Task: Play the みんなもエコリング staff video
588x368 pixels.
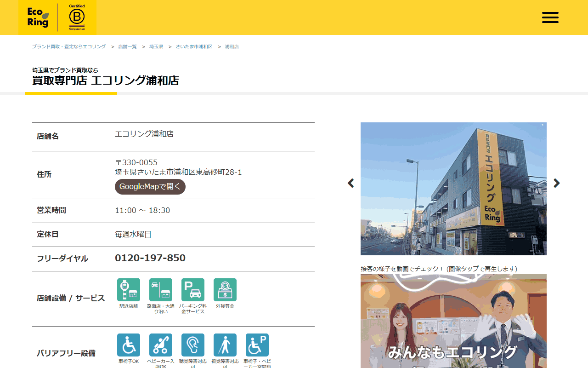Action: click(x=453, y=321)
